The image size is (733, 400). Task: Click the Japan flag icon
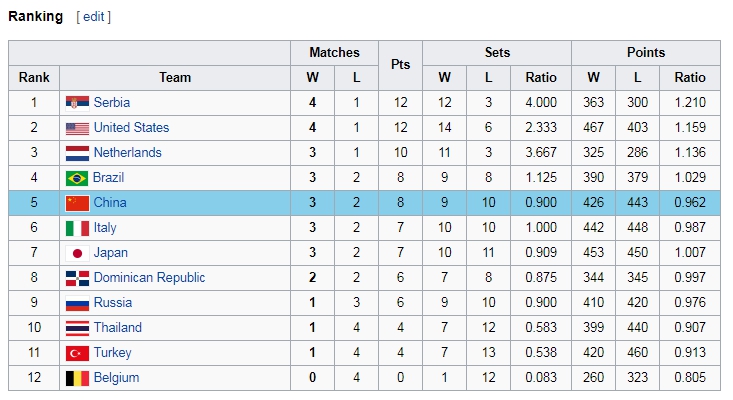77,253
